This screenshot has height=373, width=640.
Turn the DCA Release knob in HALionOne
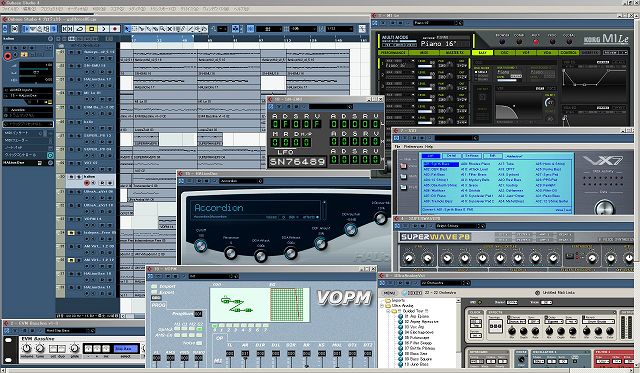[290, 253]
